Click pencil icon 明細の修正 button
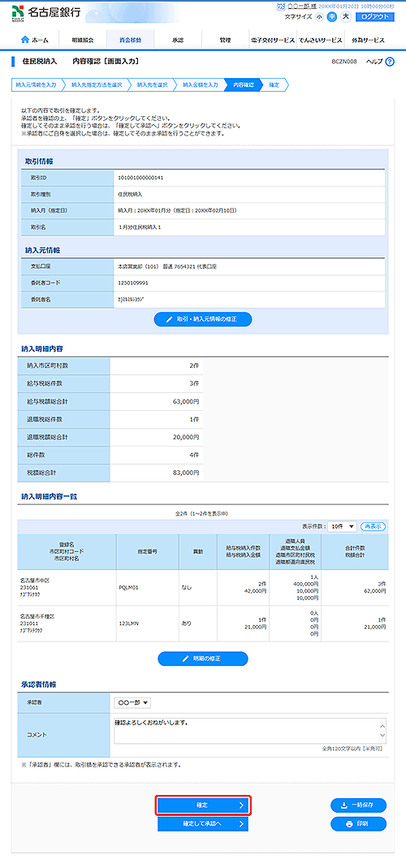 coord(203,659)
